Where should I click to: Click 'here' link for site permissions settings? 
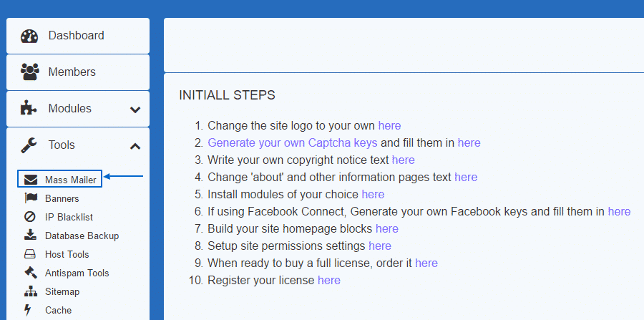click(x=380, y=246)
